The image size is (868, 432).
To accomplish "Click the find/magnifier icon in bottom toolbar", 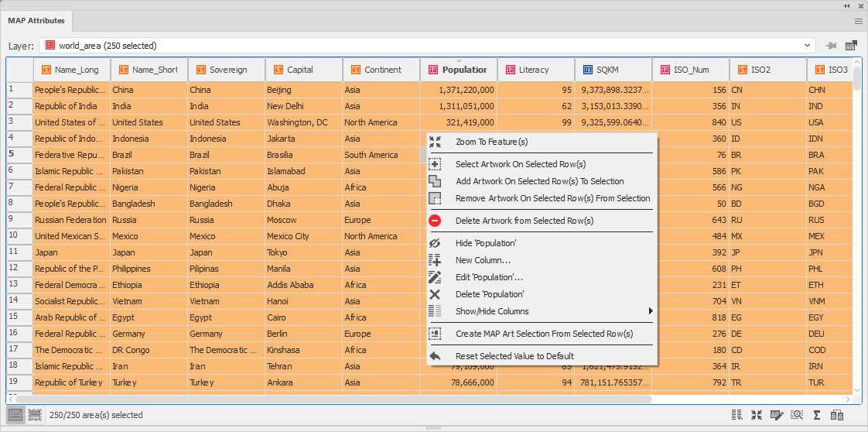I will (797, 415).
